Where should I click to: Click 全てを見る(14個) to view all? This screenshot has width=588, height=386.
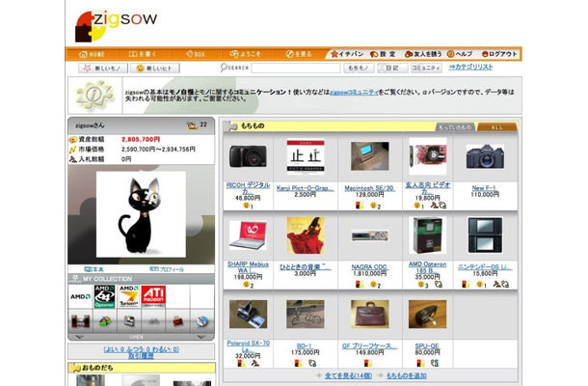click(348, 375)
